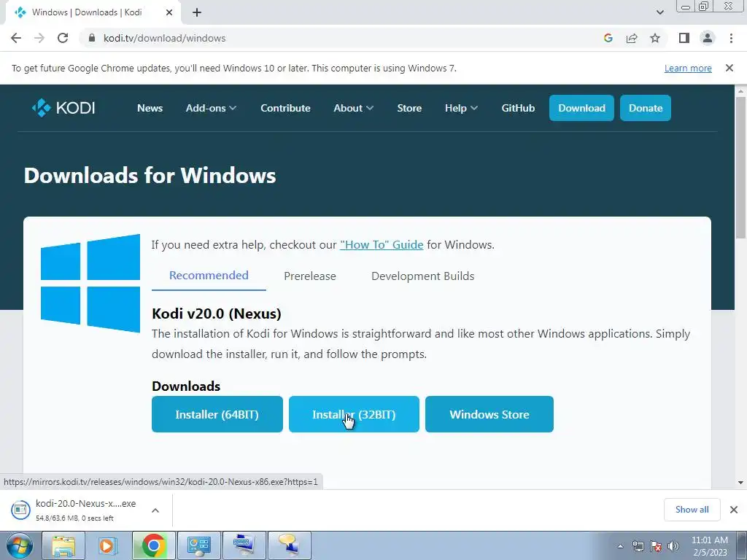Open the tab search dropdown arrow

coord(659,12)
